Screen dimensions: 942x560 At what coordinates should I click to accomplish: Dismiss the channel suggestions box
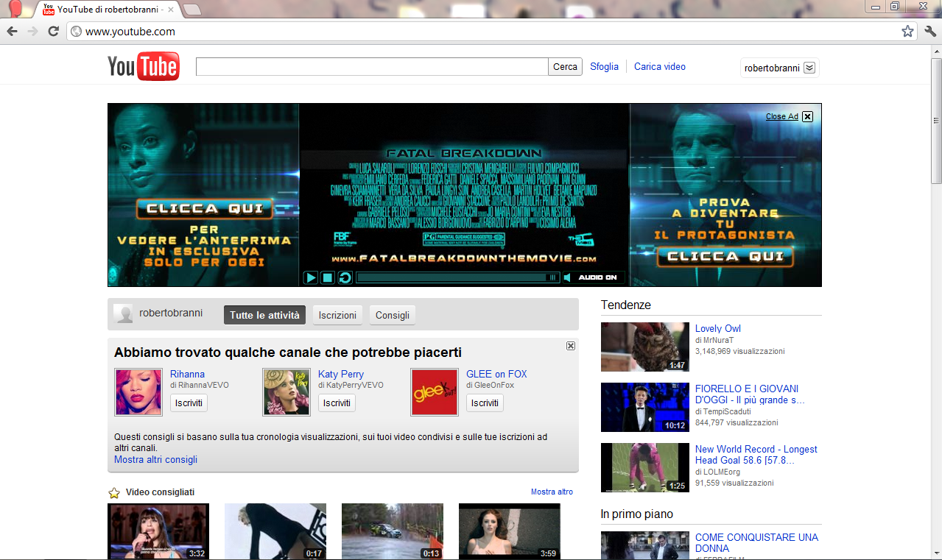tap(571, 346)
